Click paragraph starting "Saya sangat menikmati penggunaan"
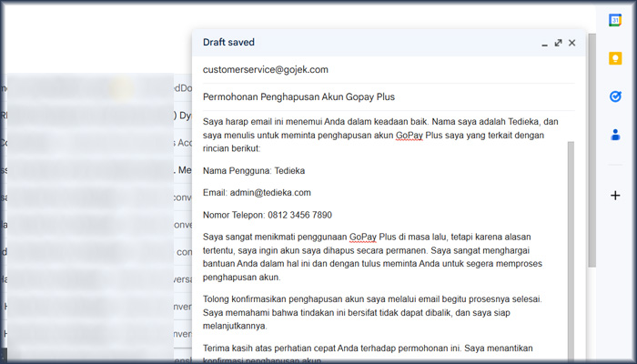637x364 pixels. tap(372, 258)
